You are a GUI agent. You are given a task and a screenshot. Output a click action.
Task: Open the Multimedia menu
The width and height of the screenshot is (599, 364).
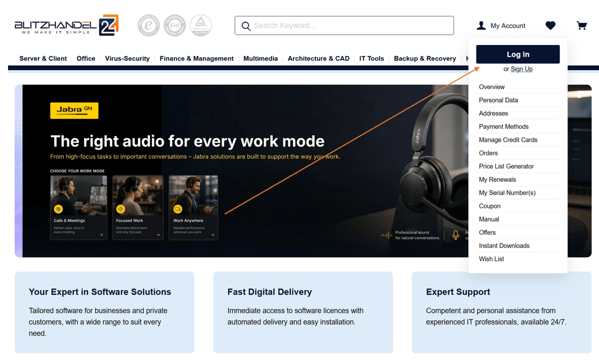click(x=260, y=58)
